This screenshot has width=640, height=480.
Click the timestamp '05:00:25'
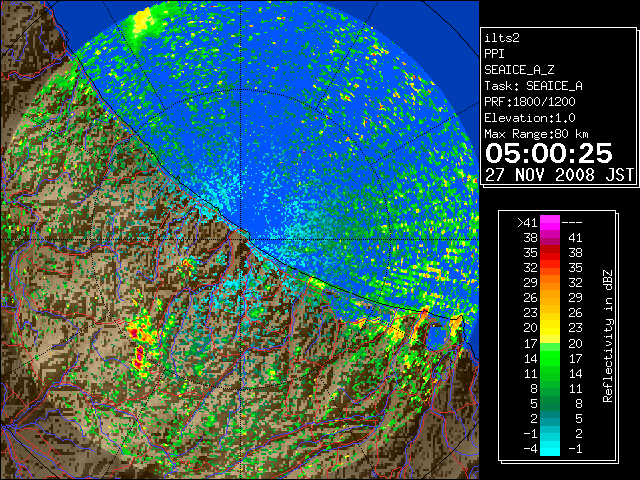pyautogui.click(x=549, y=153)
